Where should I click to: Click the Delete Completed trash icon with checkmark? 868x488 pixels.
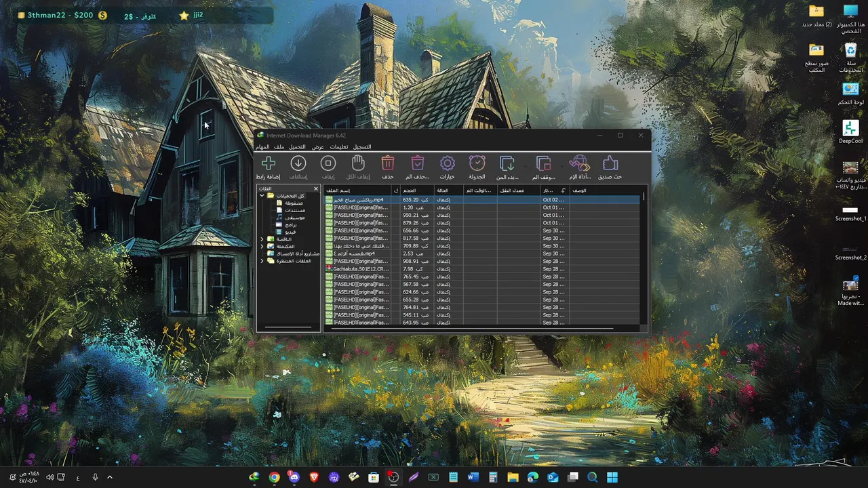(x=418, y=163)
